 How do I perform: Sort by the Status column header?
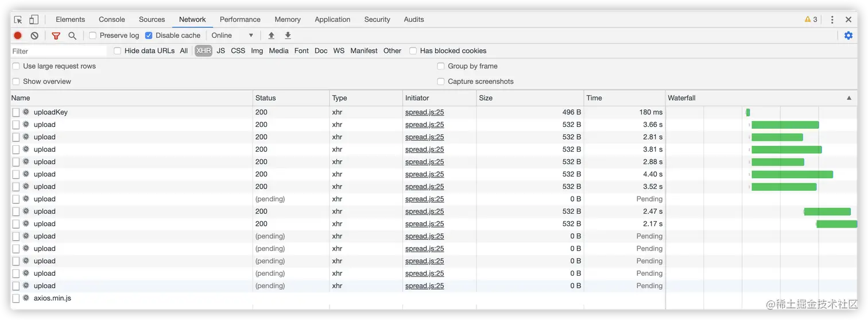tap(292, 98)
